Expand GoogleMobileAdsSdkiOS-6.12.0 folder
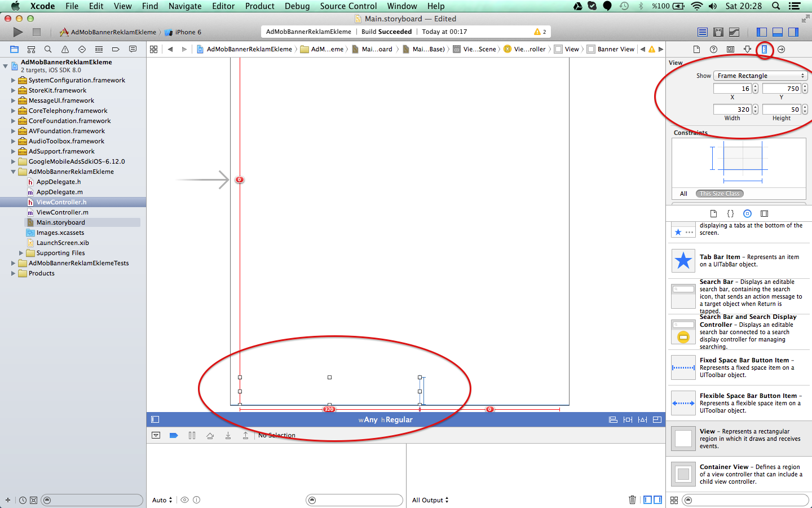This screenshot has width=812, height=508. [13, 161]
